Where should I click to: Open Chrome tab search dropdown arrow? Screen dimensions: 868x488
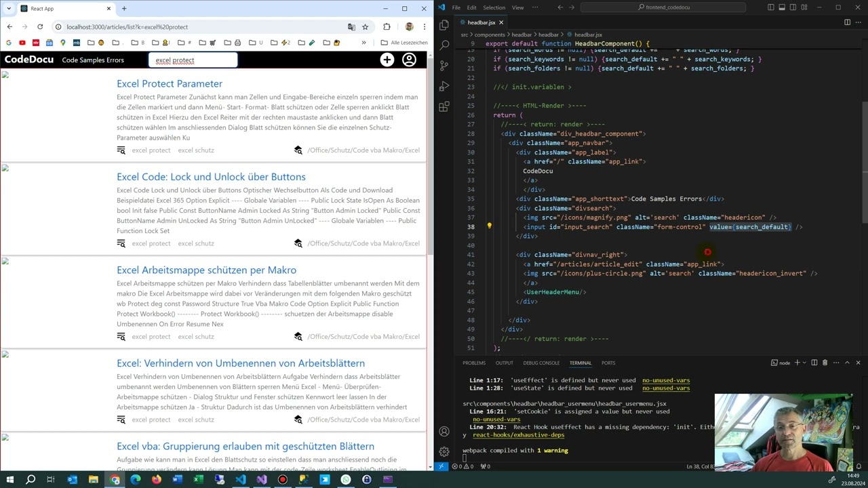[9, 8]
